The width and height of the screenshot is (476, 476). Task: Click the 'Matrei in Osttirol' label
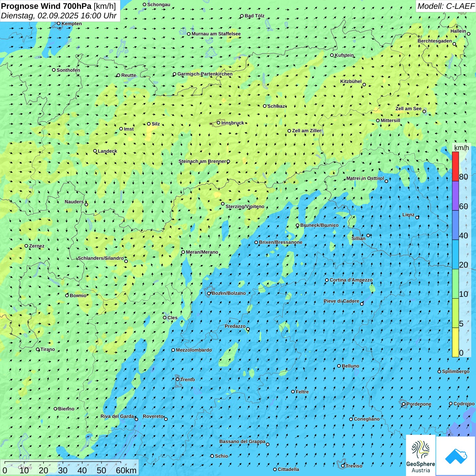[x=365, y=178]
